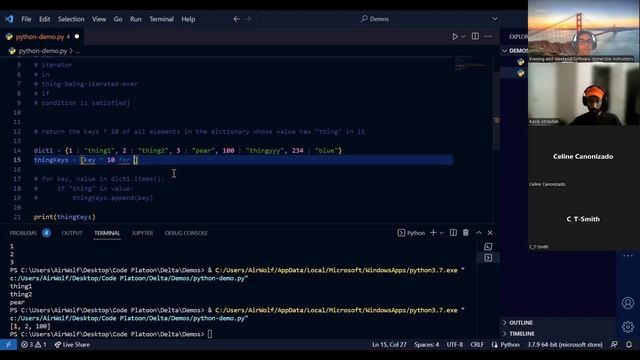Viewport: 640px width, 360px height.
Task: Click python-demo.py in the breadcrumb
Action: pyautogui.click(x=43, y=51)
